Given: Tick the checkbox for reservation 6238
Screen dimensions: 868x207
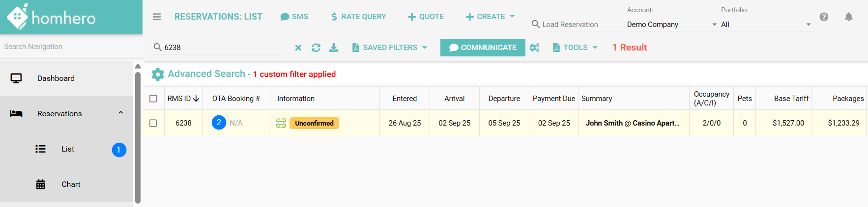Looking at the screenshot, I should tap(153, 123).
